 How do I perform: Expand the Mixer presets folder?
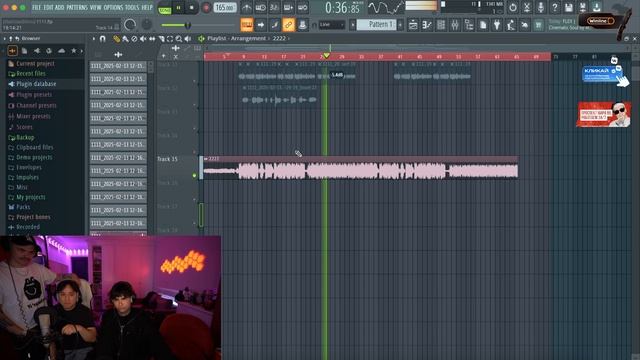point(29,116)
